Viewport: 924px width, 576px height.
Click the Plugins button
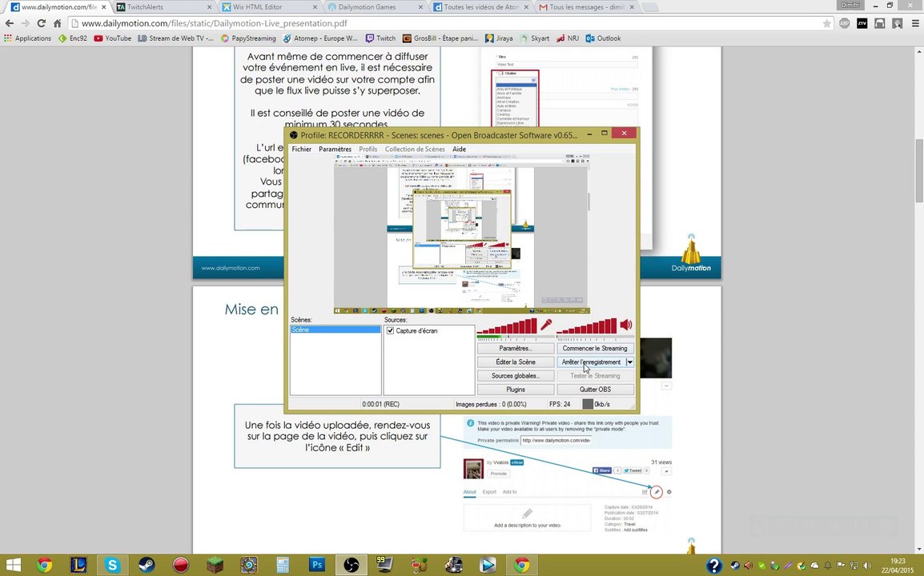tap(515, 390)
